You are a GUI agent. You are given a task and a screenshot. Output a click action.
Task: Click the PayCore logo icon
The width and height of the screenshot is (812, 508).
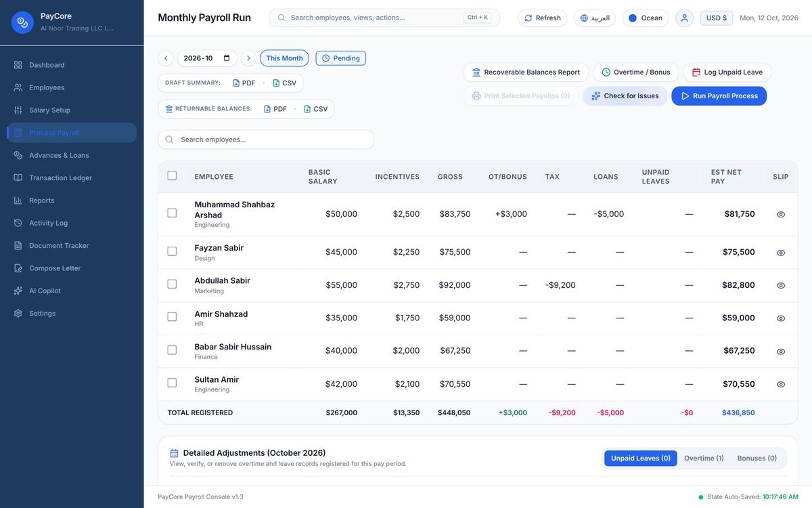click(x=22, y=22)
